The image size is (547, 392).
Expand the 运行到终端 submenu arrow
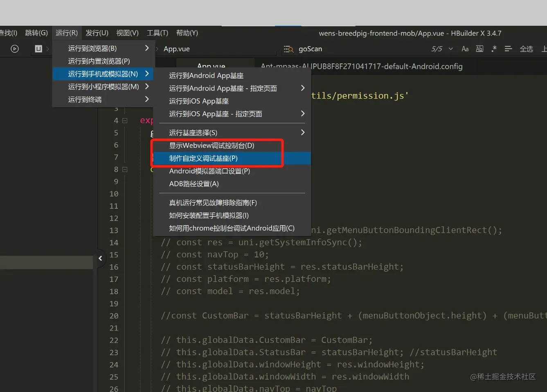point(147,99)
